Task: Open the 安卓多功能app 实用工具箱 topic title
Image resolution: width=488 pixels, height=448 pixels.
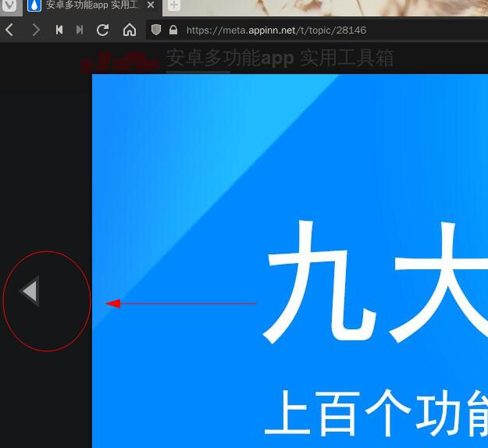Action: 280,59
